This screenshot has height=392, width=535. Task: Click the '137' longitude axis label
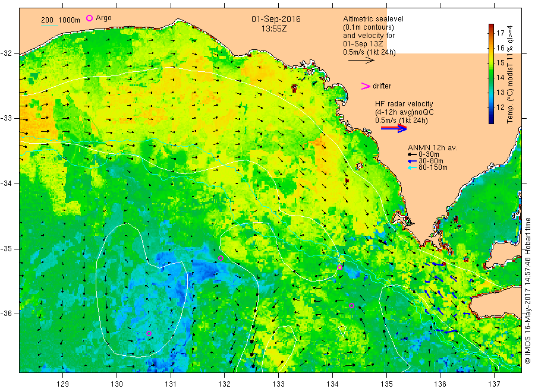tap(494, 384)
